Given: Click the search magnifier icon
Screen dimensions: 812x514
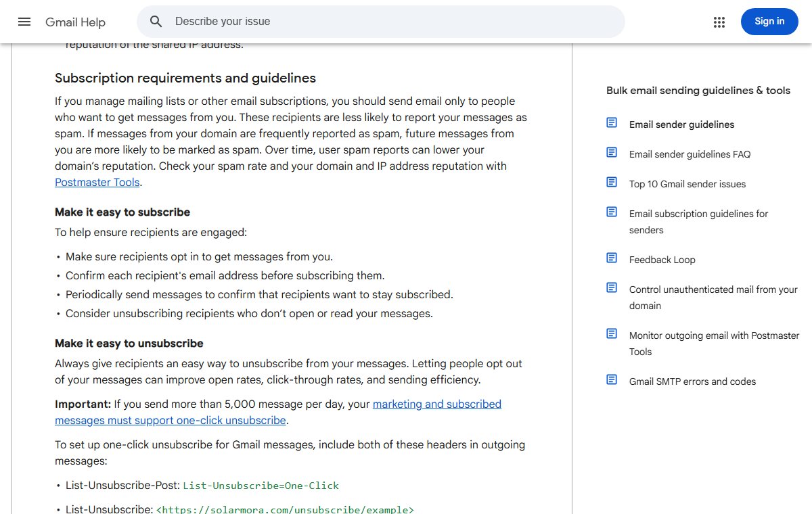Looking at the screenshot, I should click(x=156, y=22).
